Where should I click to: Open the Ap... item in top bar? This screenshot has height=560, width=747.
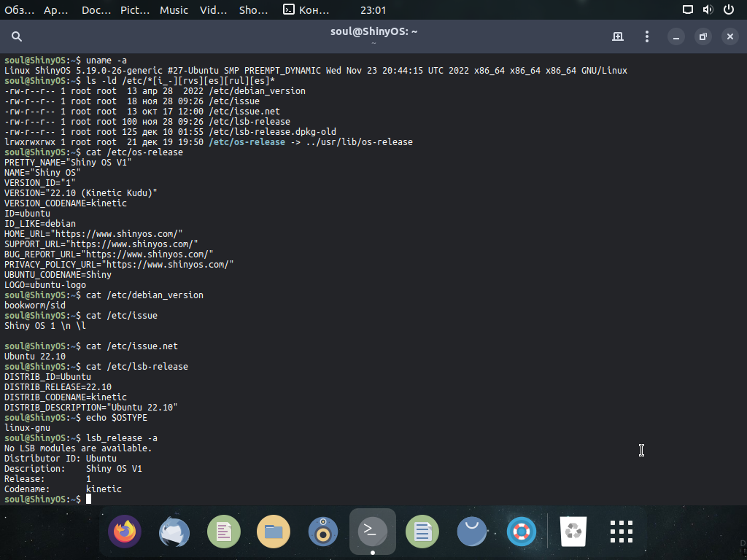55,10
